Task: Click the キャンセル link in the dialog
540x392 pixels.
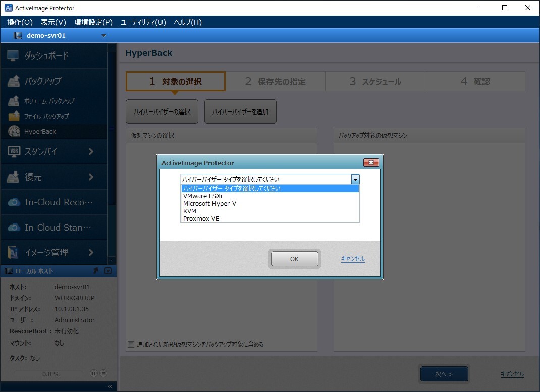Action: 353,259
